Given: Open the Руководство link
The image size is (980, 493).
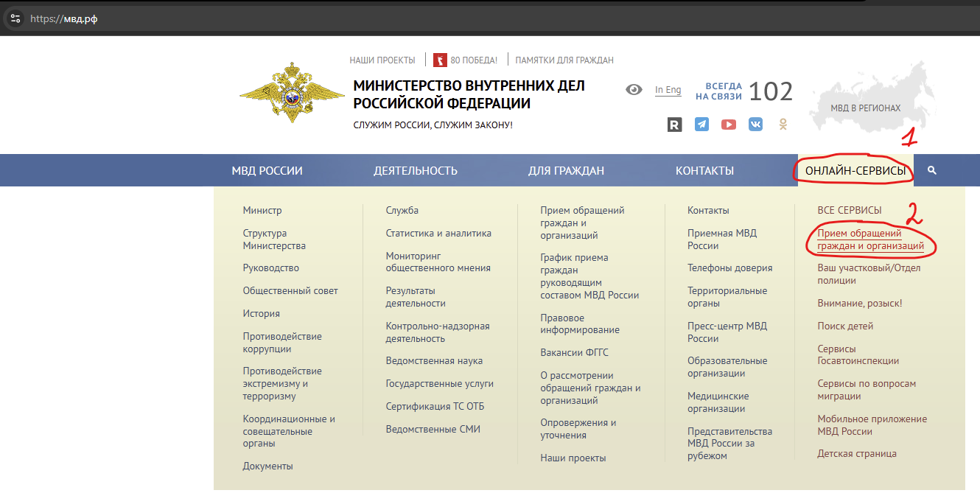Looking at the screenshot, I should pos(271,268).
